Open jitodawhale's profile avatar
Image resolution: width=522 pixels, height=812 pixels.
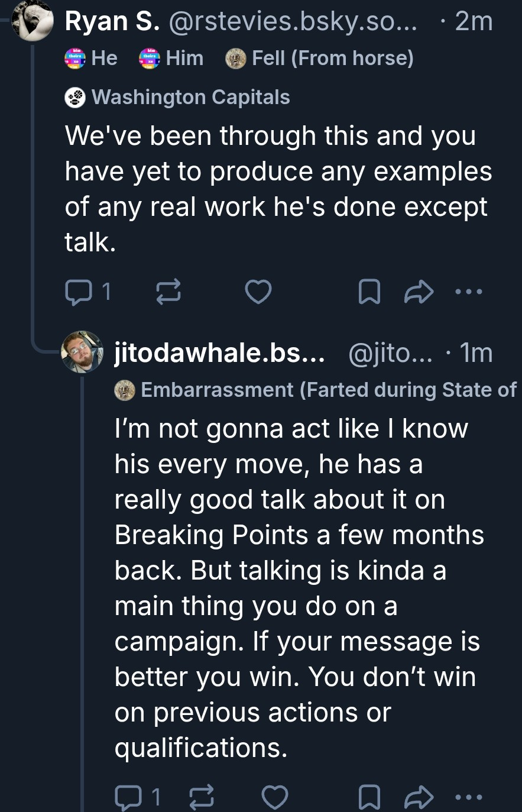pos(82,352)
